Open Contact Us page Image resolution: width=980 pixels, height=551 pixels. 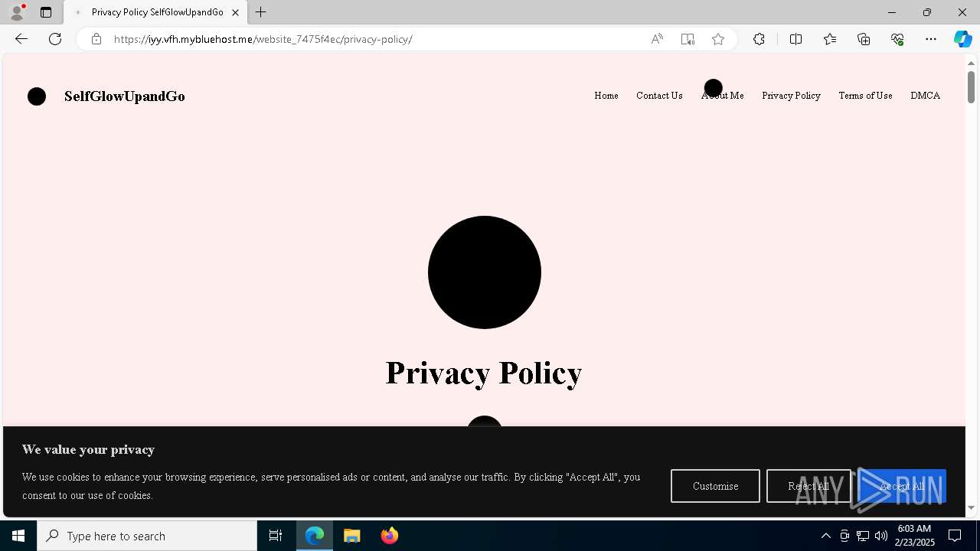[x=659, y=96]
